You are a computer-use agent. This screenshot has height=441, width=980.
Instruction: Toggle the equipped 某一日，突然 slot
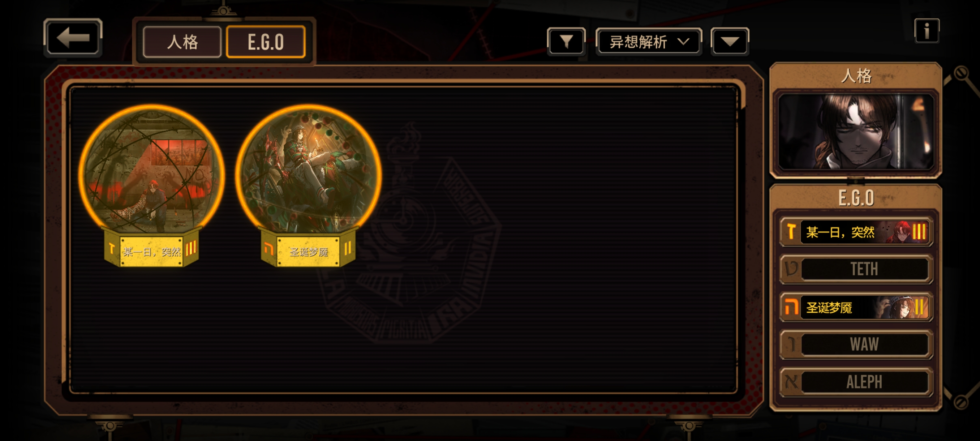coord(856,231)
